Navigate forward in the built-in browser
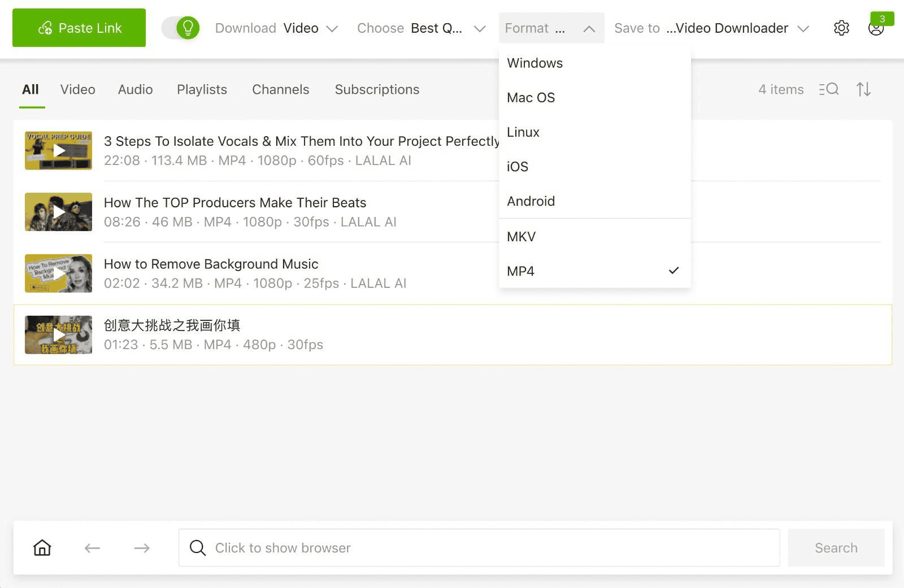 pos(142,547)
